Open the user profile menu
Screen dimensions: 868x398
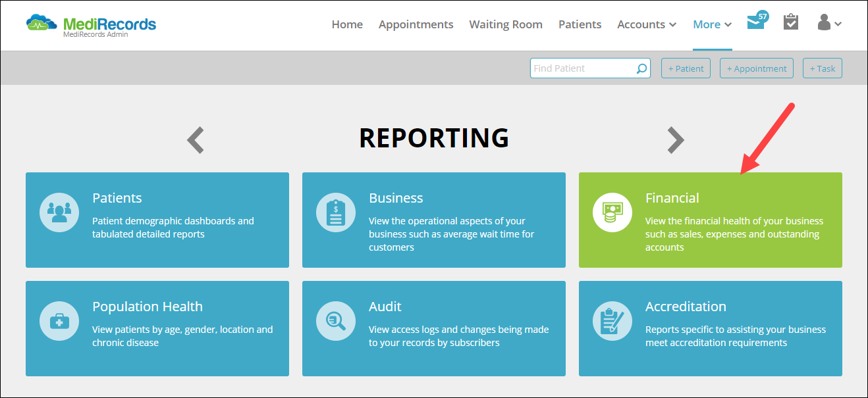(829, 23)
